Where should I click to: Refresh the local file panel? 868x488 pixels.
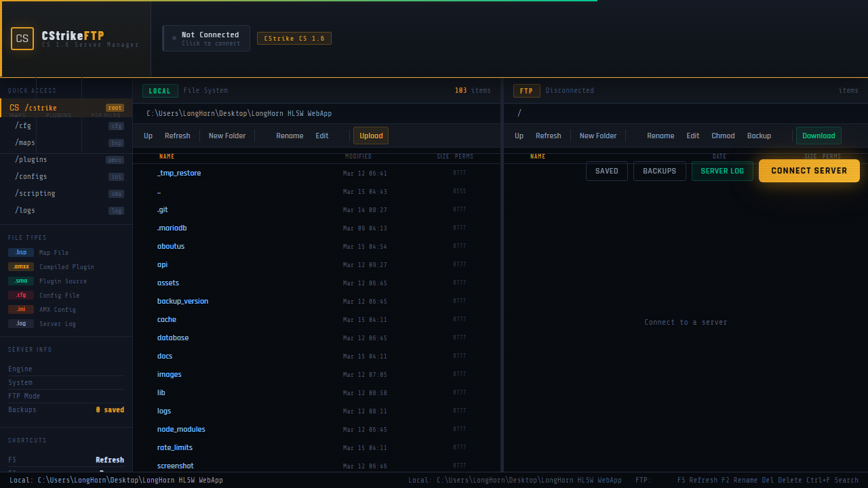pos(178,136)
